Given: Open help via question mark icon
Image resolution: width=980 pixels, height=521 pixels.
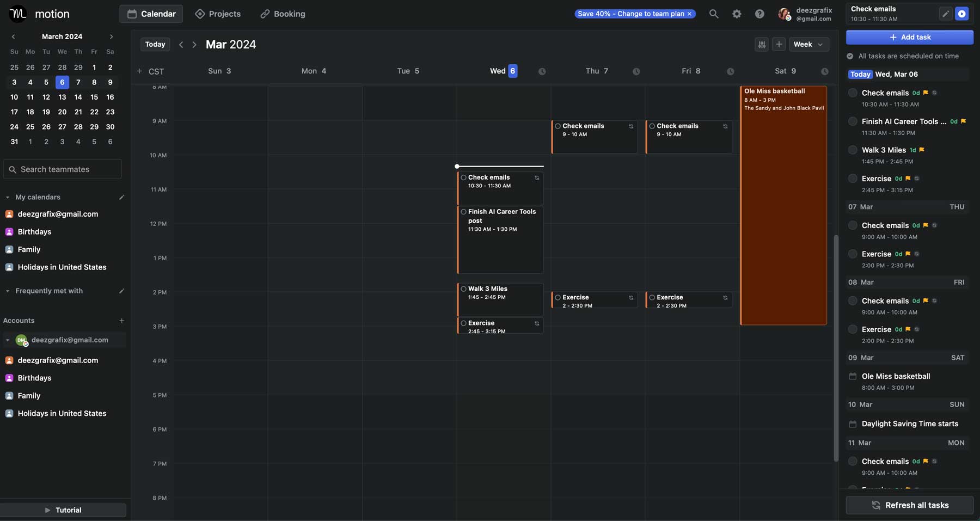Looking at the screenshot, I should pyautogui.click(x=759, y=14).
